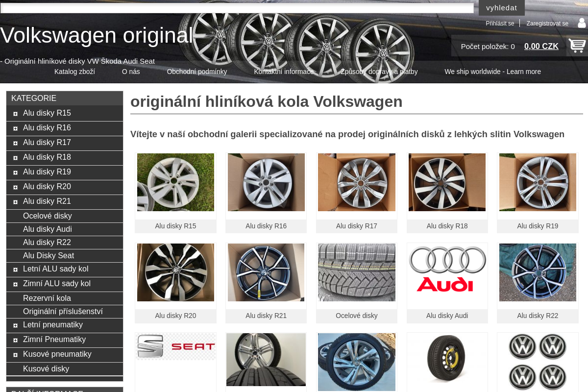Click the Zaregistrovat se link
Image resolution: width=588 pixels, height=392 pixels.
pos(547,24)
